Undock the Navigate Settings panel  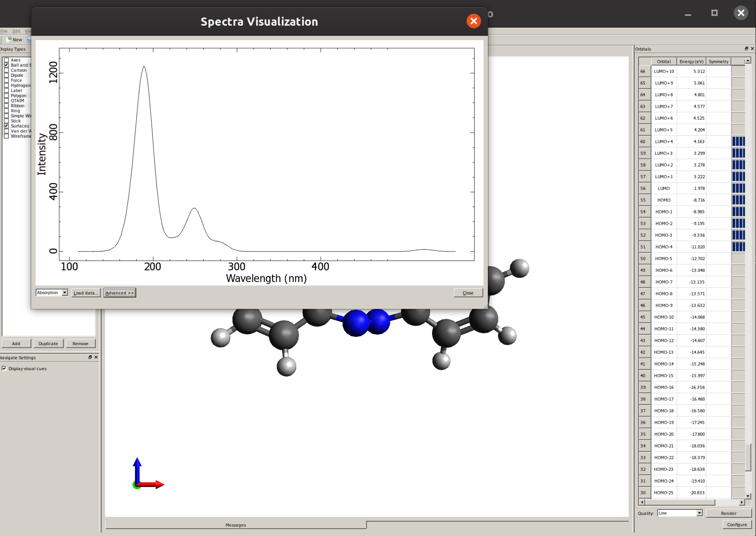pos(90,357)
